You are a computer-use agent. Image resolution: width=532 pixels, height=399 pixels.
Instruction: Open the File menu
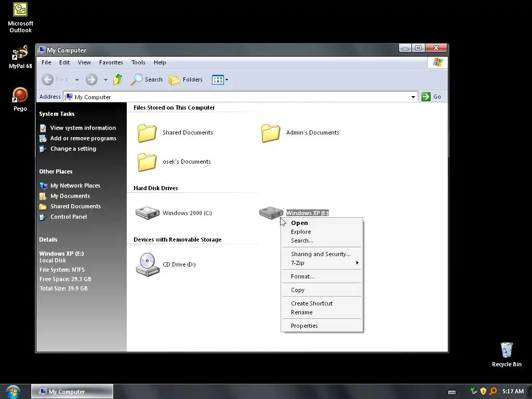46,62
